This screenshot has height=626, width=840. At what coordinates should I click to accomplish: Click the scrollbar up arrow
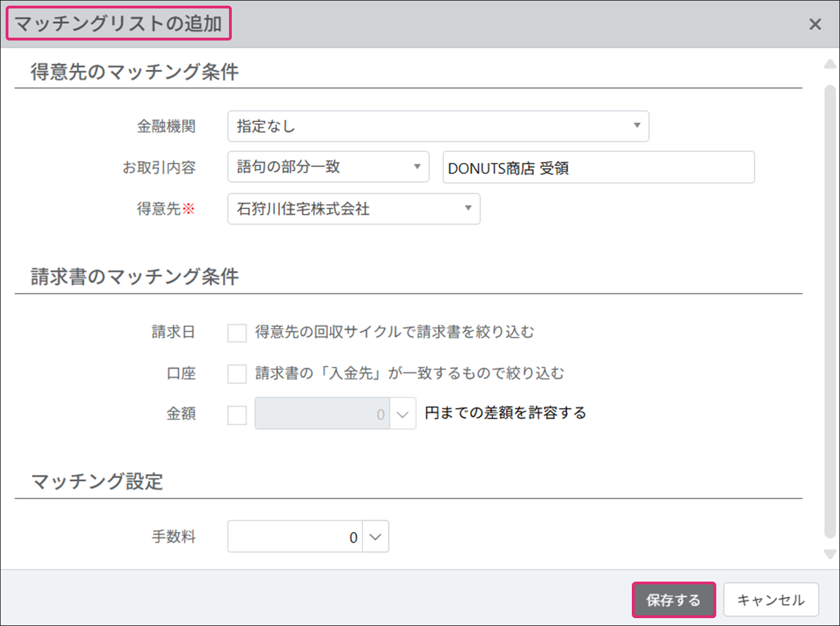830,64
